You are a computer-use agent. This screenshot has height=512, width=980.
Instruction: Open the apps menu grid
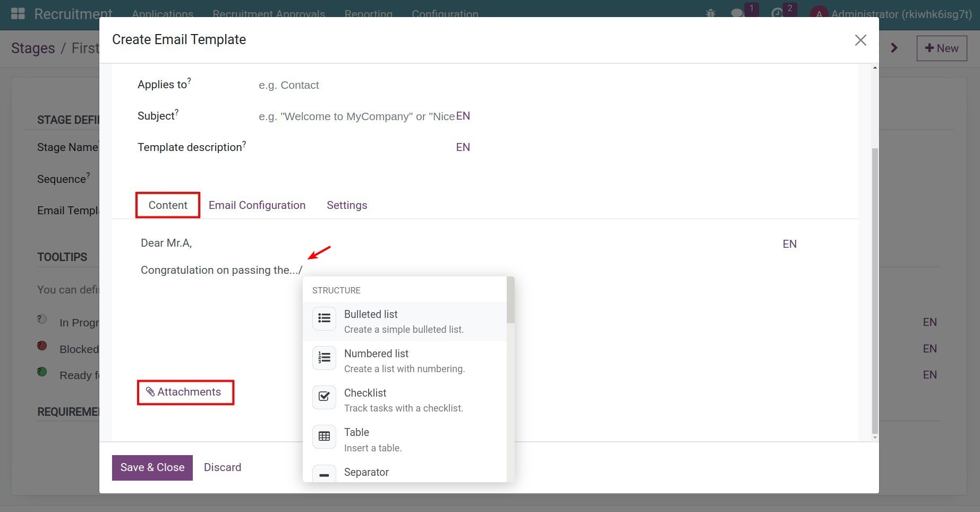[18, 13]
